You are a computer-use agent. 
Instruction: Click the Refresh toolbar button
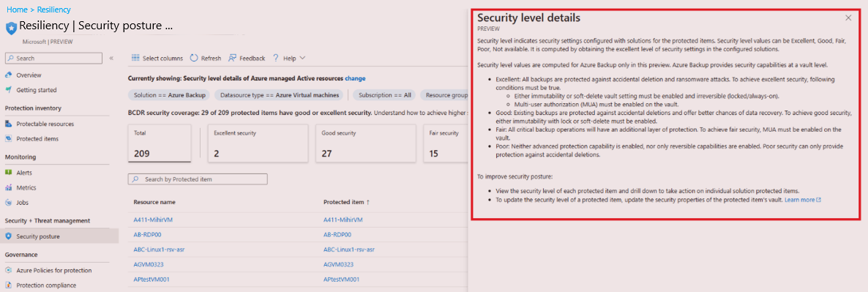click(x=206, y=58)
